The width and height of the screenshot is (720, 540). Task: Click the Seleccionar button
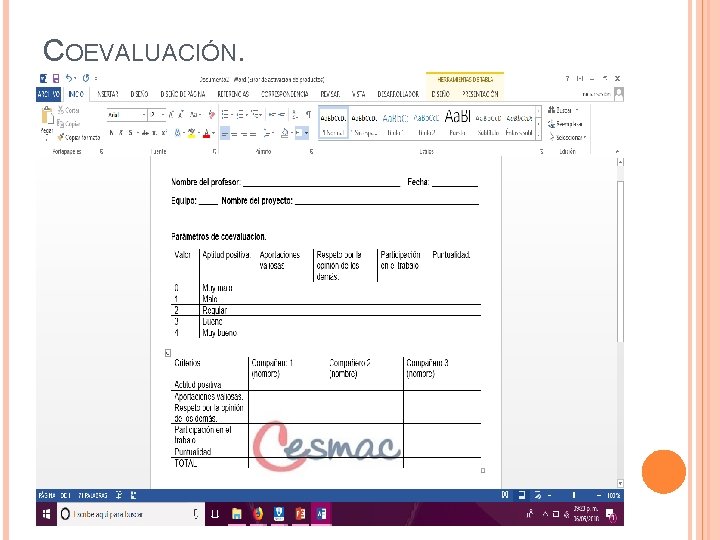(x=568, y=137)
